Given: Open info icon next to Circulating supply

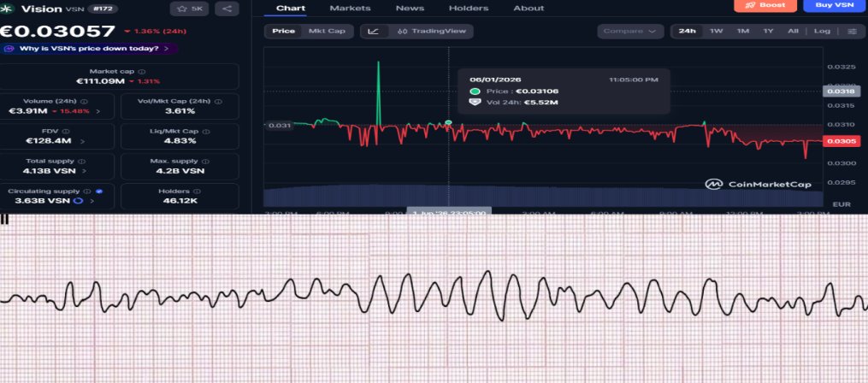Looking at the screenshot, I should [x=89, y=191].
